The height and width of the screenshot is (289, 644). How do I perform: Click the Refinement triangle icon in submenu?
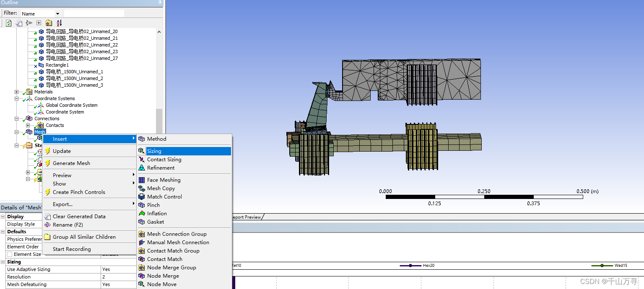142,168
